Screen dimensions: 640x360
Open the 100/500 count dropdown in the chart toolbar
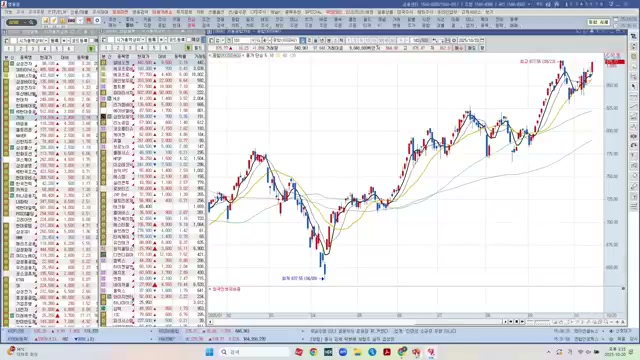pos(420,40)
